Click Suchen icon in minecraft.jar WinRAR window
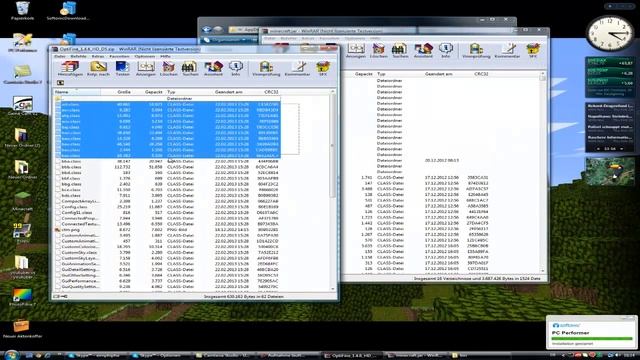The width and height of the screenshot is (640, 360). (x=400, y=51)
